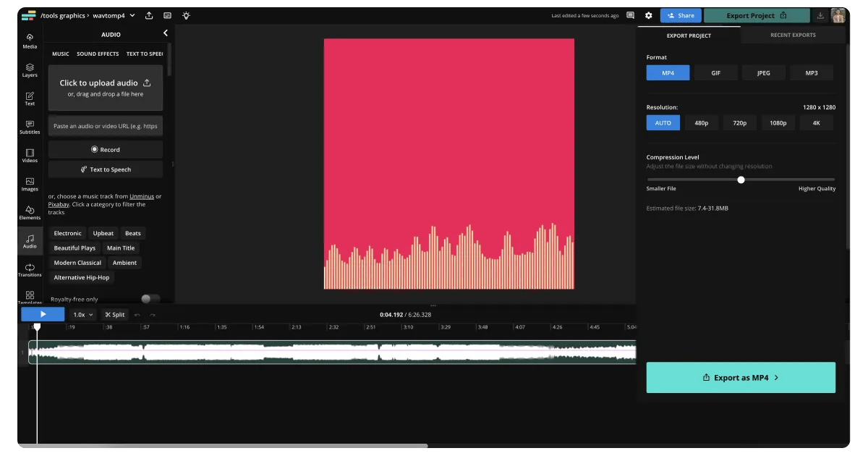The height and width of the screenshot is (456, 868).
Task: Choose the 1080p resolution option
Action: tap(778, 122)
